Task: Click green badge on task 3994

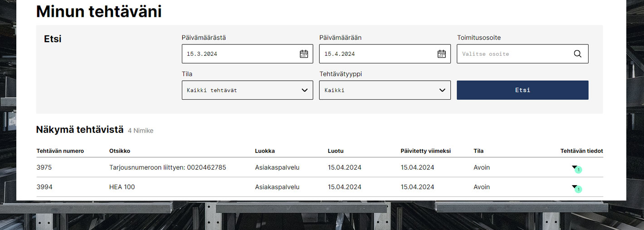Action: click(578, 189)
